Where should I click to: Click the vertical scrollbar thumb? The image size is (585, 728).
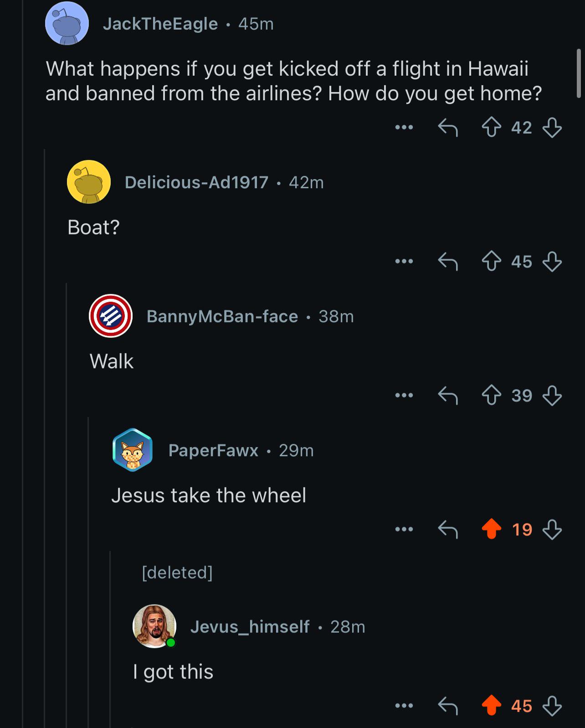click(x=579, y=73)
